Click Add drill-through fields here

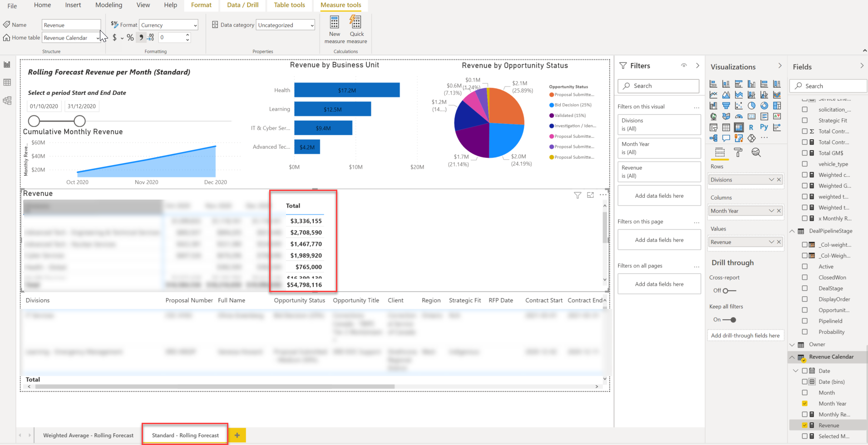click(745, 336)
